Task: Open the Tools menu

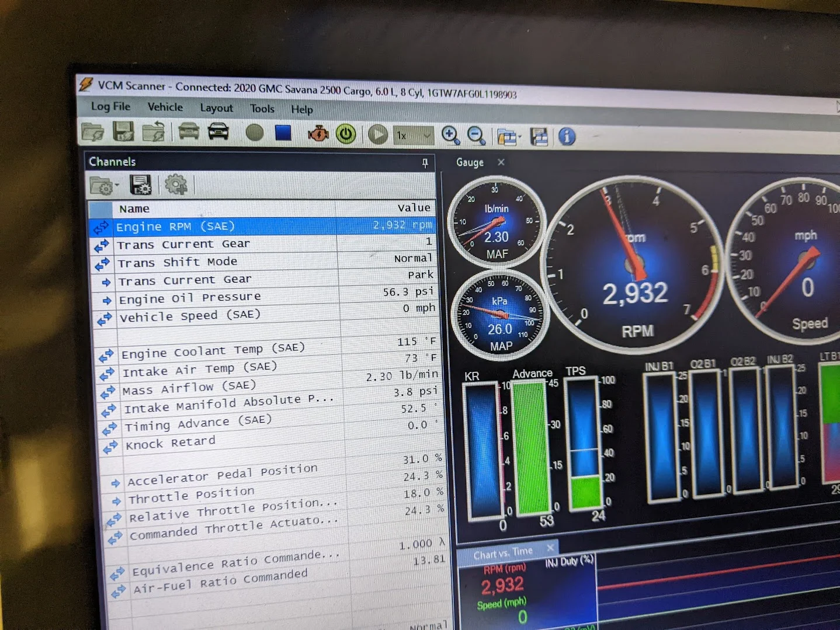Action: (262, 109)
